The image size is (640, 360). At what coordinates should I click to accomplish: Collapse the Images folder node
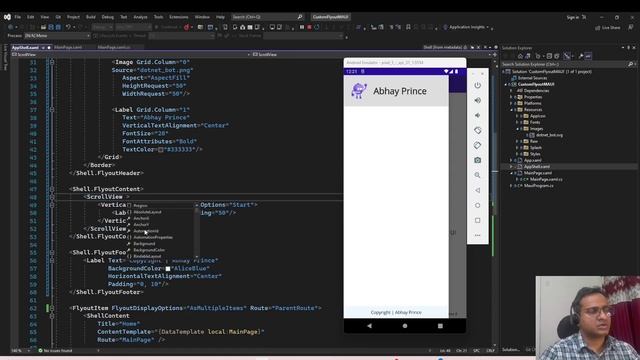(517, 129)
